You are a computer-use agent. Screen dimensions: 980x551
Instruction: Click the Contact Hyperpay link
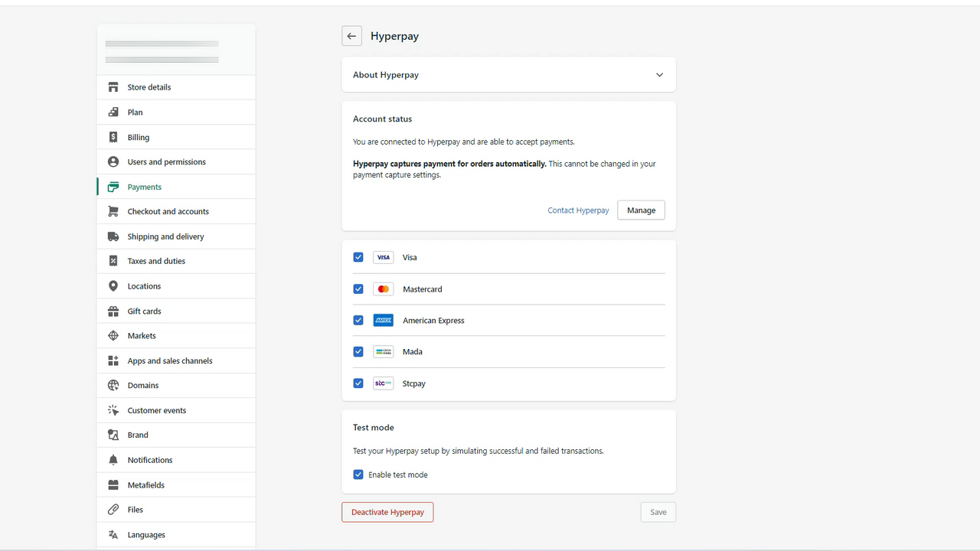578,210
